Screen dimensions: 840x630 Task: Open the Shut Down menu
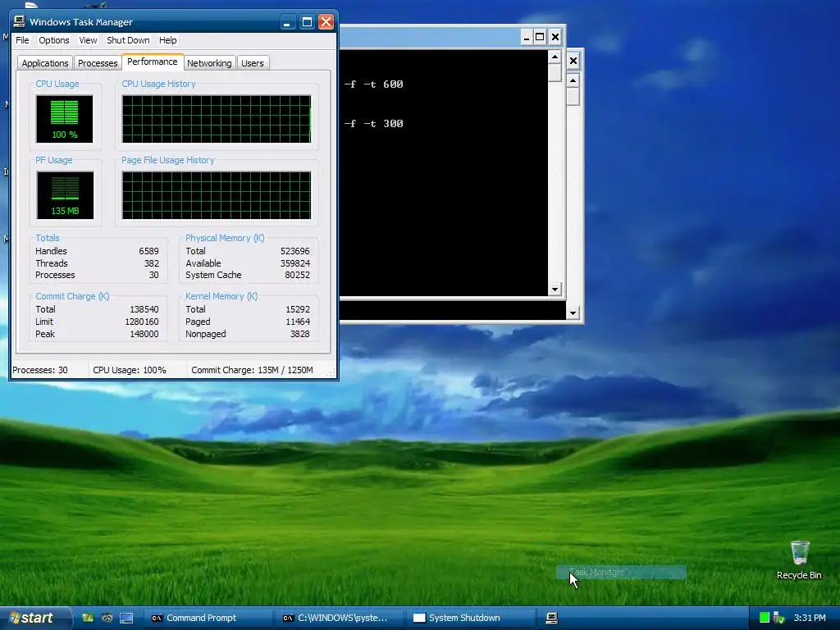(128, 40)
